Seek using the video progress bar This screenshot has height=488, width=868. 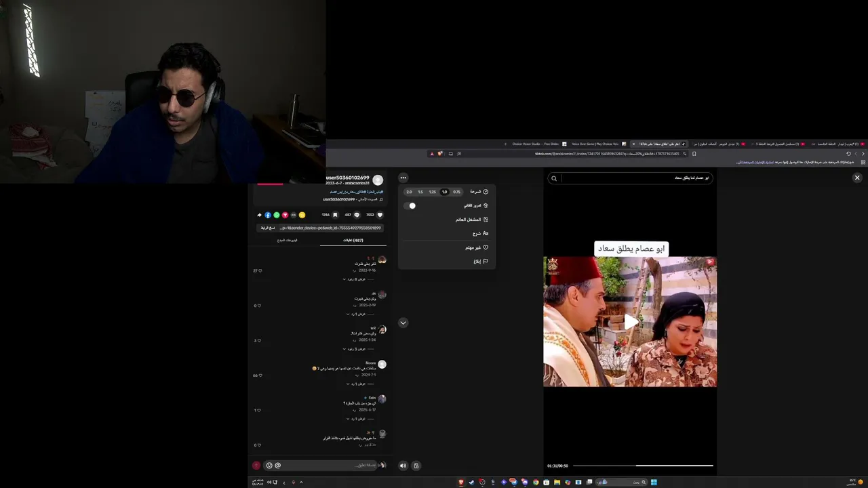tap(643, 466)
